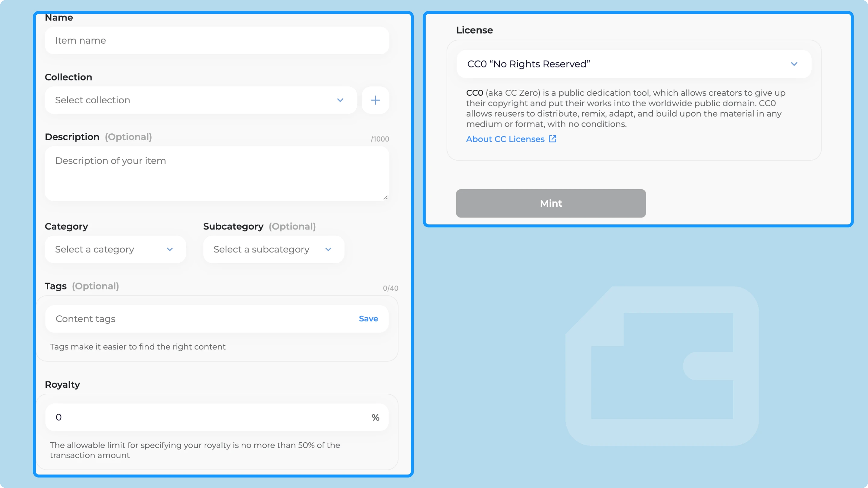Click the Description expand handle icon
Image resolution: width=868 pixels, height=488 pixels.
pyautogui.click(x=386, y=198)
